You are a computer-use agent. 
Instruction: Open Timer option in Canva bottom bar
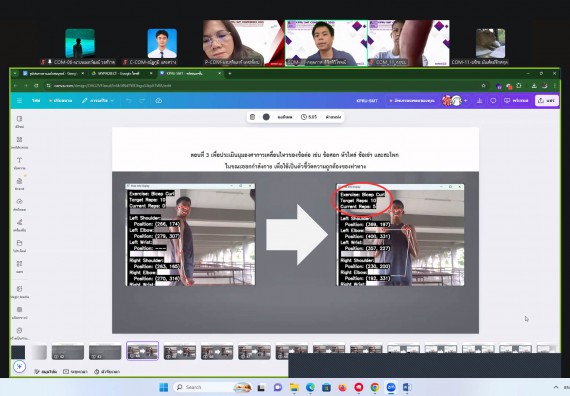pos(107,372)
